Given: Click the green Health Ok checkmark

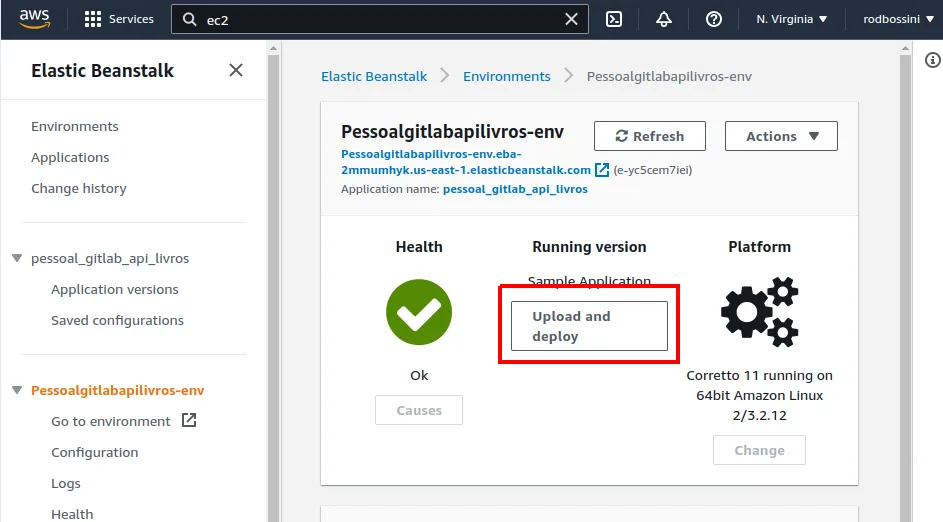Looking at the screenshot, I should pos(419,312).
